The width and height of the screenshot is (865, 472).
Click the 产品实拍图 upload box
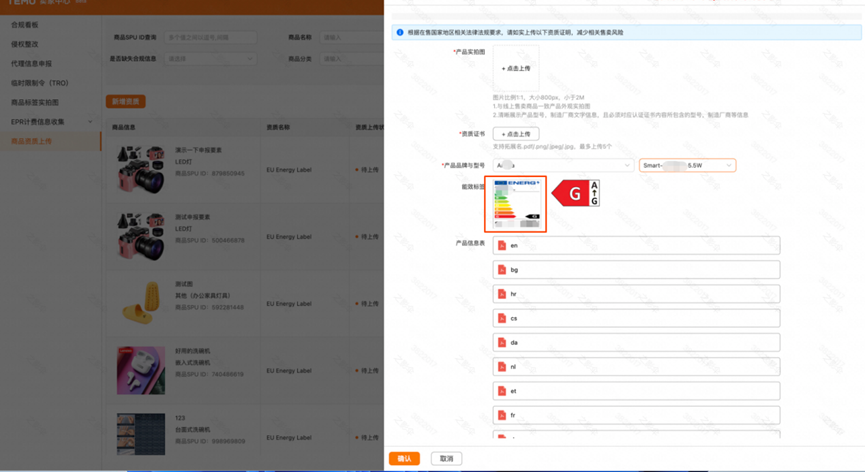pos(516,68)
